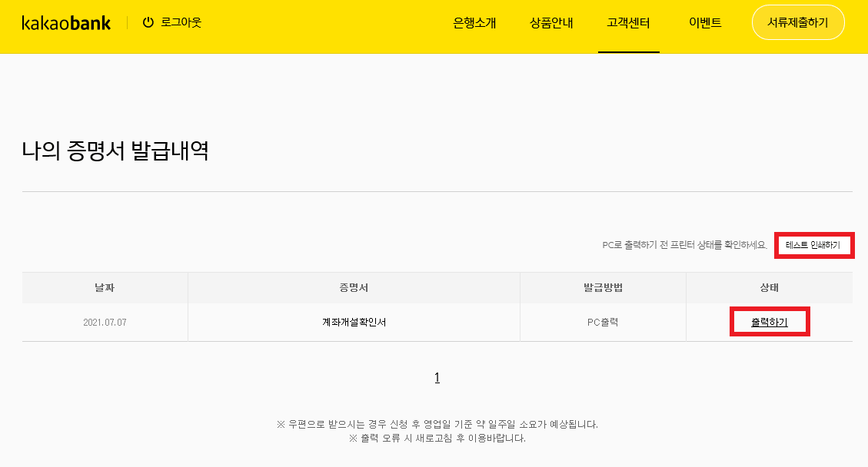Click the 서류제출하기 button
This screenshot has height=467, width=868.
(798, 23)
